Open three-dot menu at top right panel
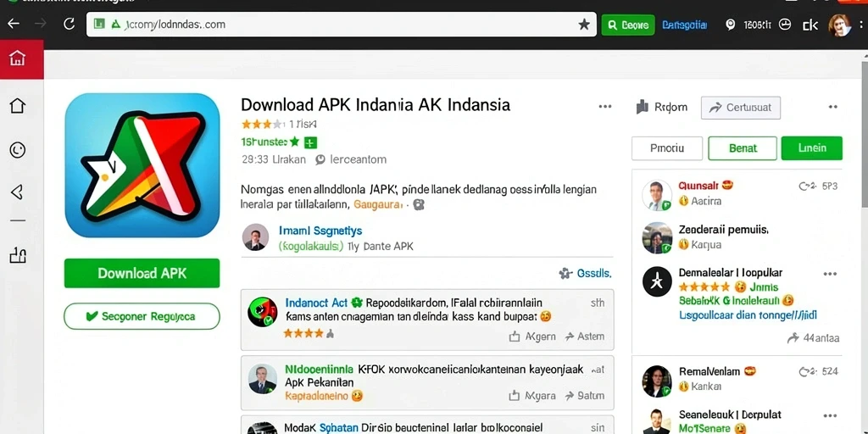Image resolution: width=868 pixels, height=434 pixels. click(833, 107)
